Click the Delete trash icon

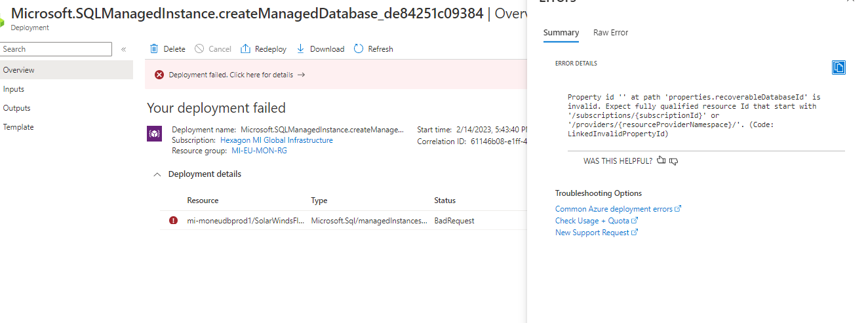coord(154,49)
